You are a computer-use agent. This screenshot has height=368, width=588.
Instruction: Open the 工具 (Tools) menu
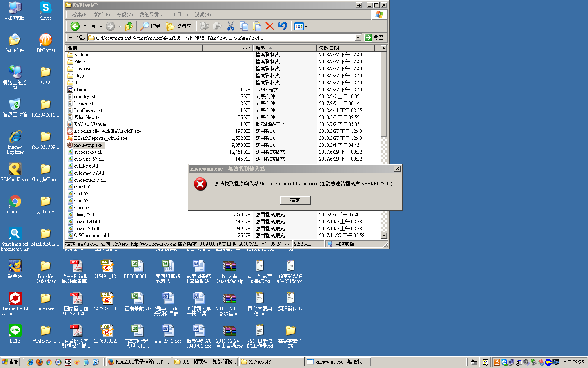180,15
